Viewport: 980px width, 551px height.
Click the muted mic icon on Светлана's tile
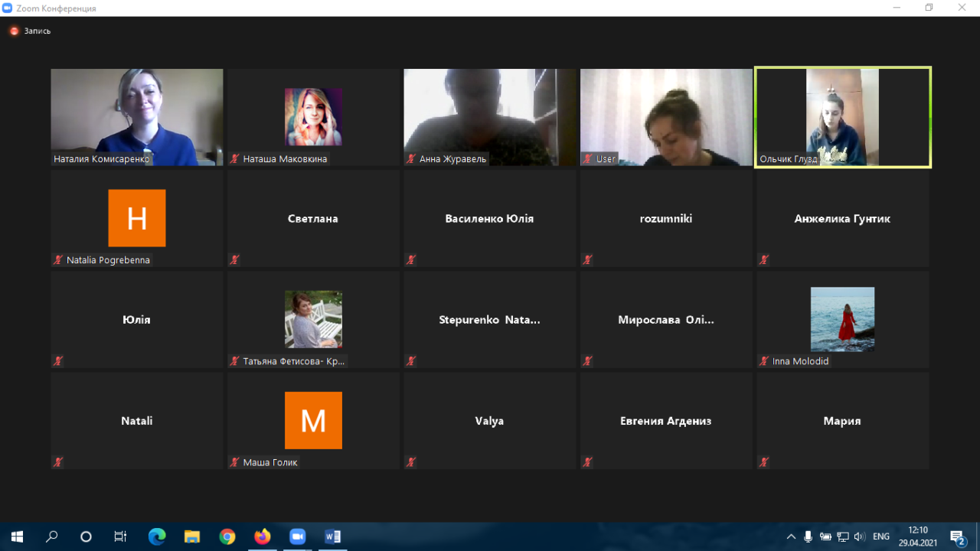[x=235, y=260]
